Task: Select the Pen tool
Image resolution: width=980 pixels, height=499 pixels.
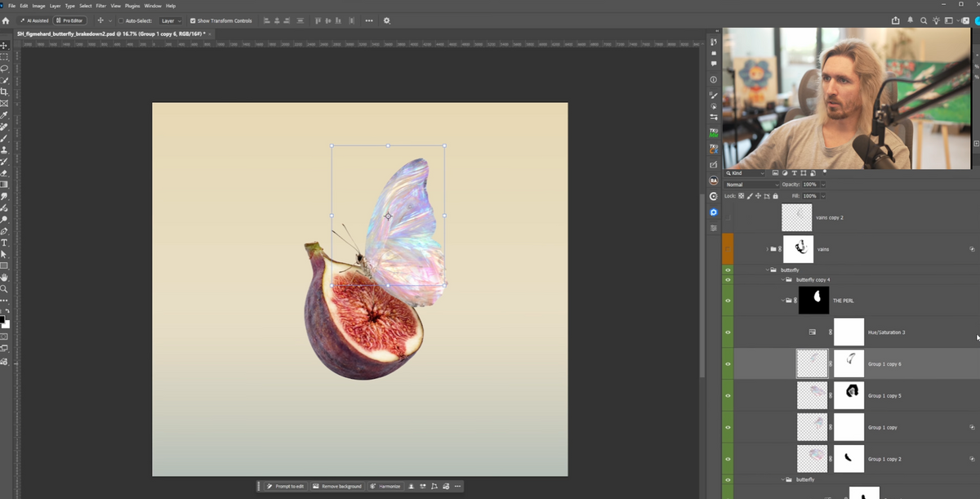Action: (4, 231)
